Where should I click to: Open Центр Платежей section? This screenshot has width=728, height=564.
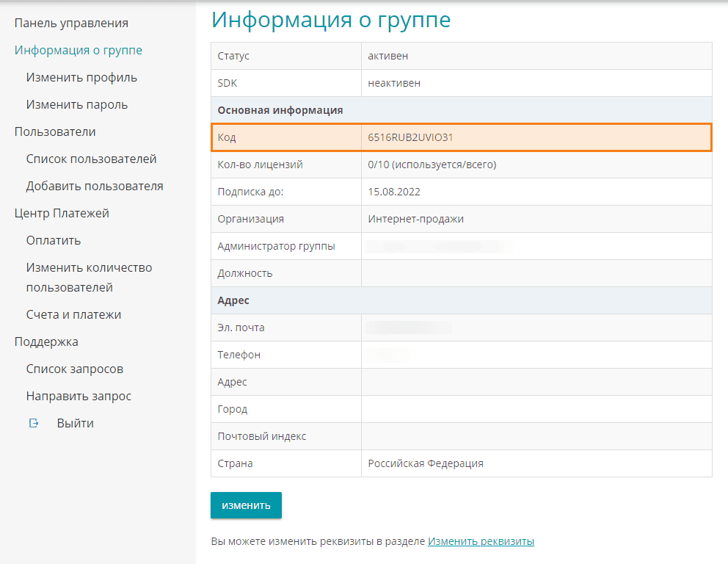click(x=62, y=213)
